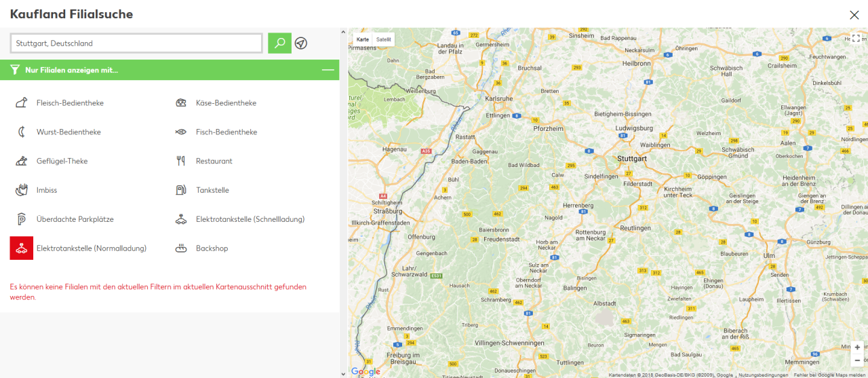This screenshot has width=868, height=378.
Task: Click 'Nur Filialen anzeigen mit...' header
Action: (x=72, y=70)
